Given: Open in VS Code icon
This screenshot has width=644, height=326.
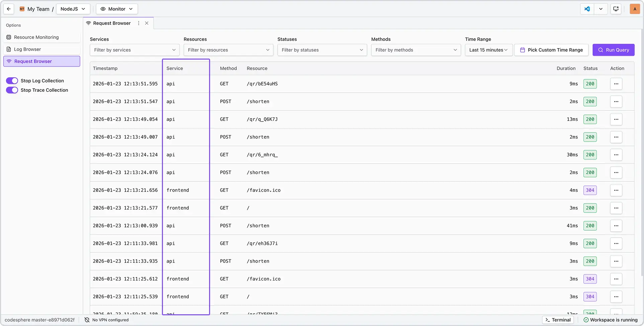Looking at the screenshot, I should point(587,9).
